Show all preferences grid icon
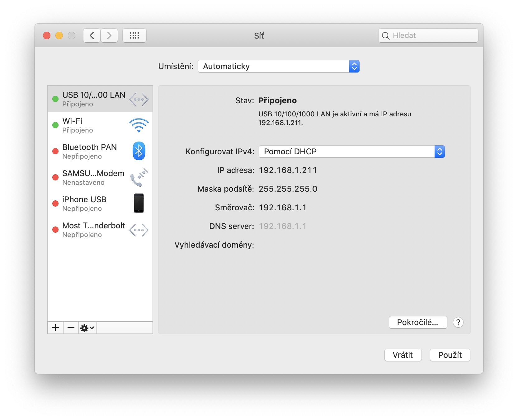The height and width of the screenshot is (420, 518). [x=134, y=35]
